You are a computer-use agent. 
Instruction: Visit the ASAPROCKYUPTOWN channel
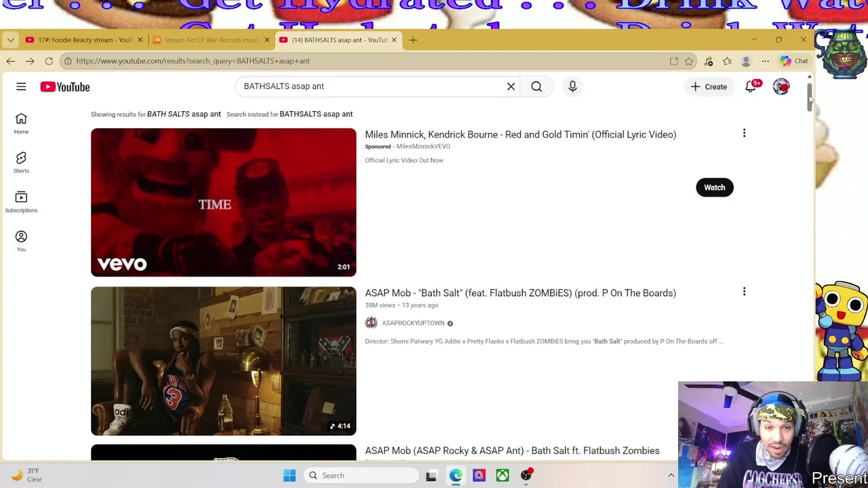tap(413, 323)
